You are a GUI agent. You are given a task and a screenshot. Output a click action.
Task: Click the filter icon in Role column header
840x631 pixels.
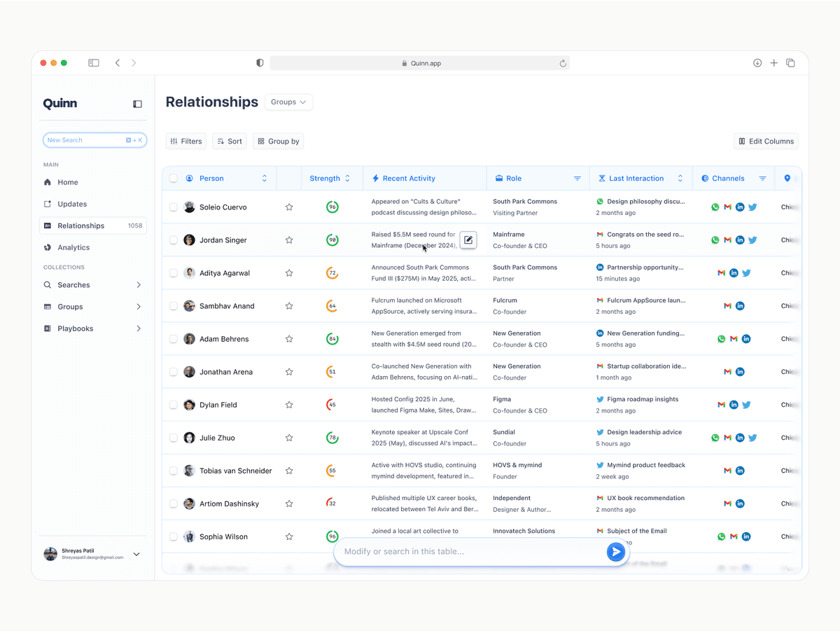(x=577, y=179)
